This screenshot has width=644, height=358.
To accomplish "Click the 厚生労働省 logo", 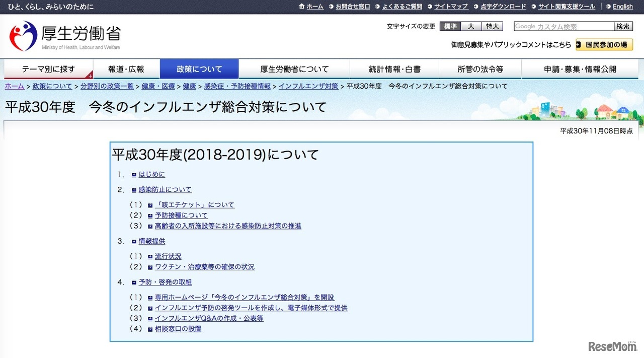I will (64, 36).
